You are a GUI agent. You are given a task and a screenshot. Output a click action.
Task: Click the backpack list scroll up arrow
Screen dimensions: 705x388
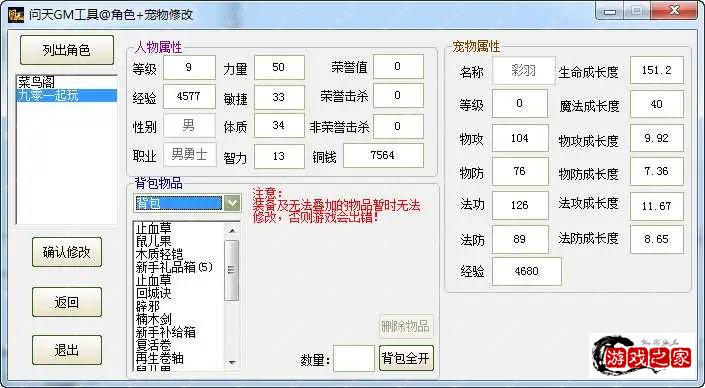point(232,230)
